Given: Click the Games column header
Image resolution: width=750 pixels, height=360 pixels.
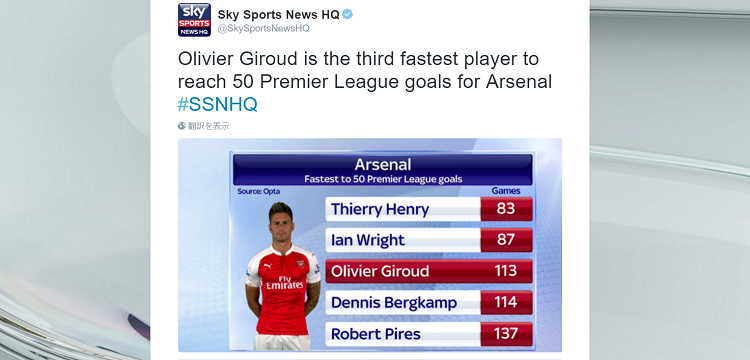Looking at the screenshot, I should (506, 191).
